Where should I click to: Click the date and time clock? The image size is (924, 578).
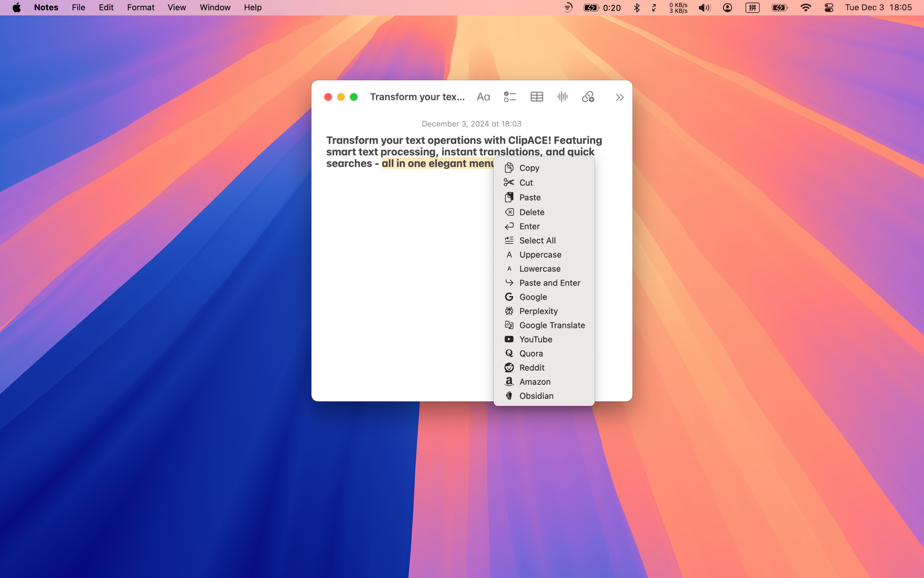pos(878,8)
